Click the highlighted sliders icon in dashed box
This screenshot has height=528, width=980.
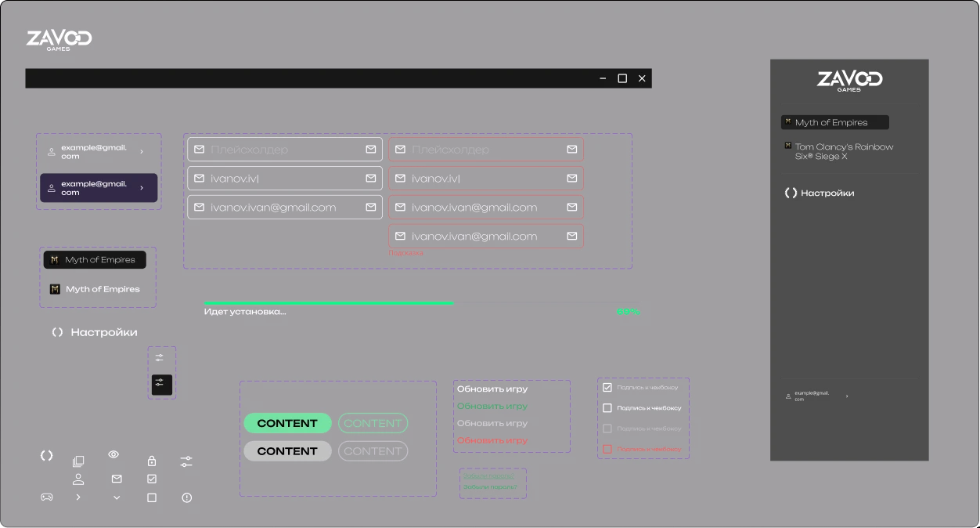(x=160, y=382)
